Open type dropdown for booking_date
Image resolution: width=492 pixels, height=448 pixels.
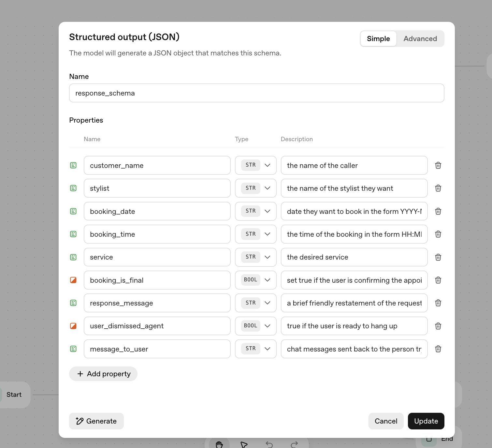click(256, 211)
